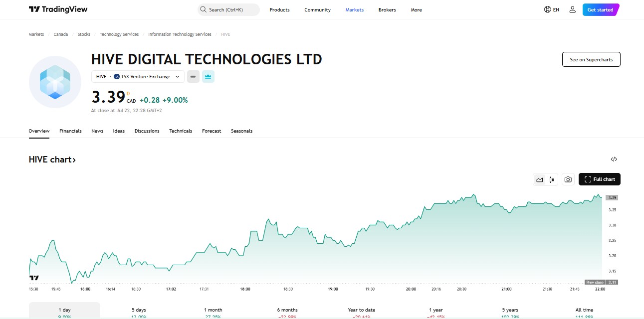Viewport: 644px width, 319px height.
Task: Select the 5 years range
Action: 510,310
